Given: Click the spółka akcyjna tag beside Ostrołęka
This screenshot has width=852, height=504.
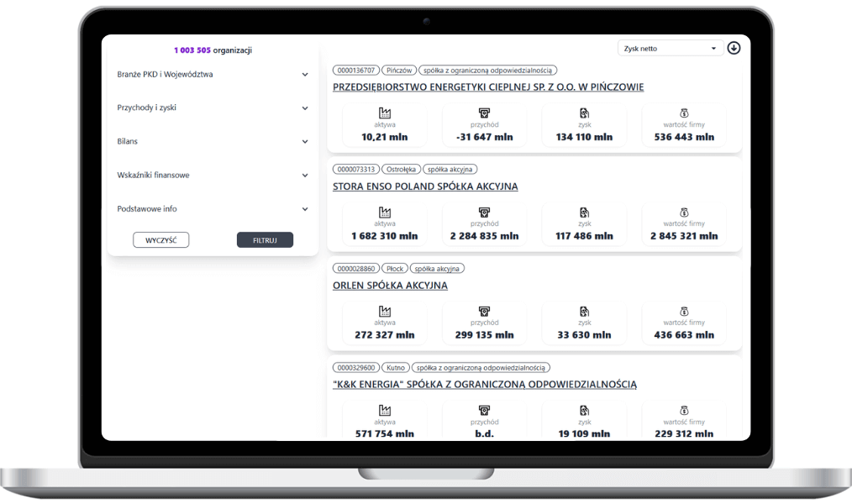Looking at the screenshot, I should point(450,170).
